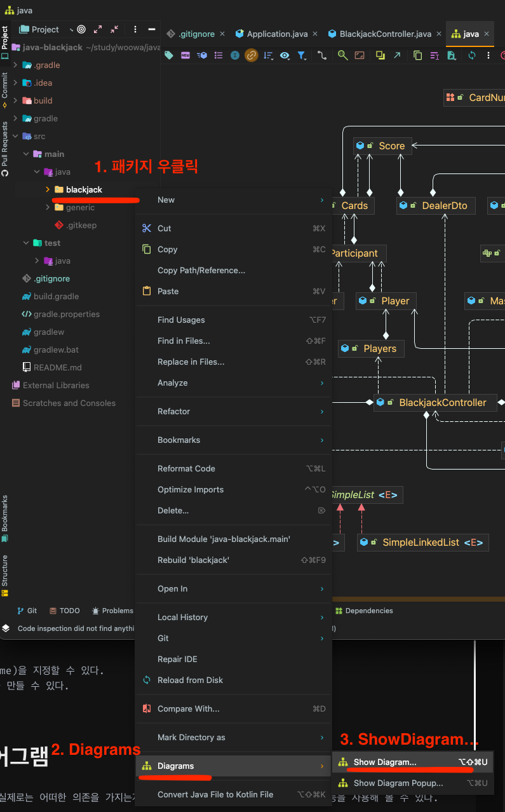Click the route edges icon in diagram toolbar
Image resolution: width=505 pixels, height=812 pixels.
(322, 55)
